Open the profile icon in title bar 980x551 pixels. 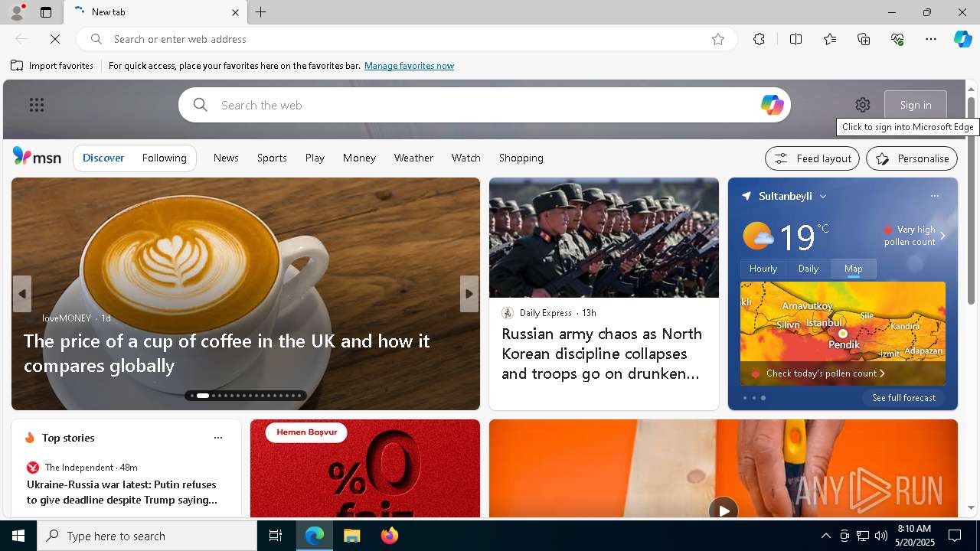point(16,12)
